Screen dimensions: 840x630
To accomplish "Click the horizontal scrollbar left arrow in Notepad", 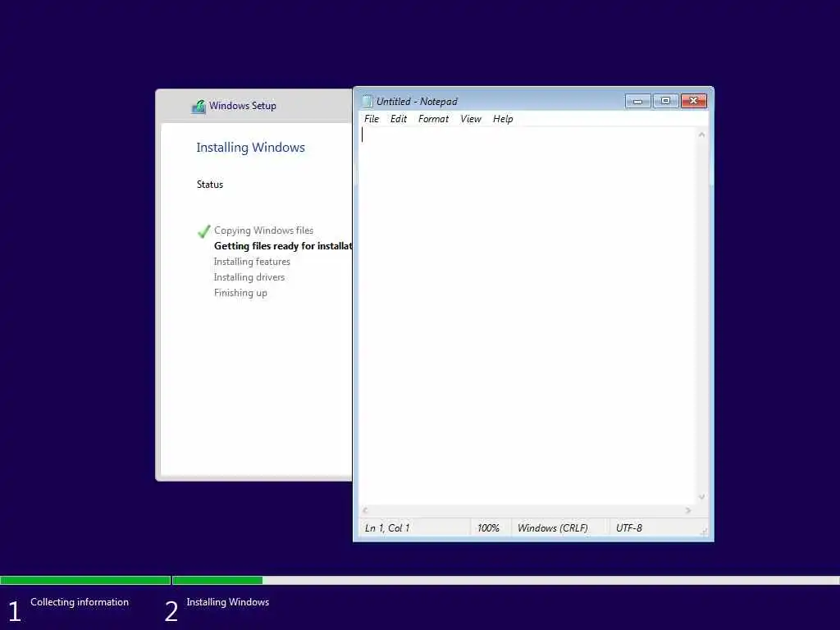I will tap(365, 510).
